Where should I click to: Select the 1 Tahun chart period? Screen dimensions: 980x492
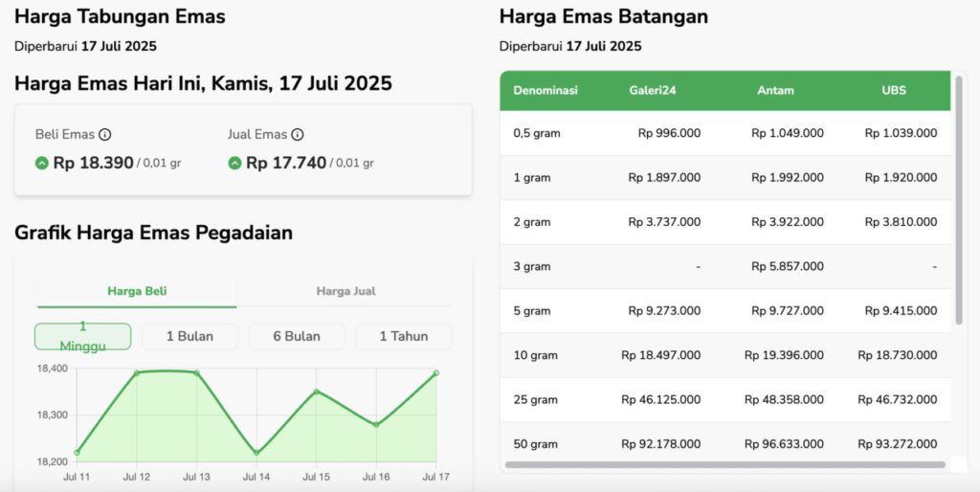coord(403,336)
